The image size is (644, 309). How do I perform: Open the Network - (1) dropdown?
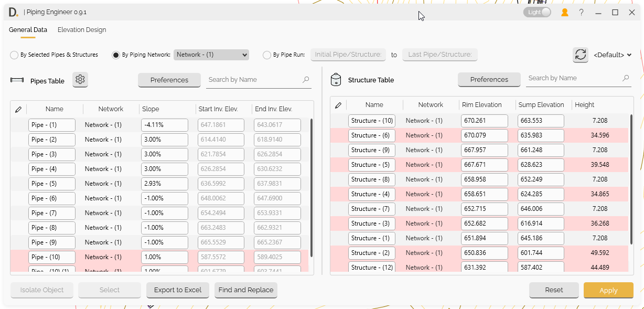point(211,55)
